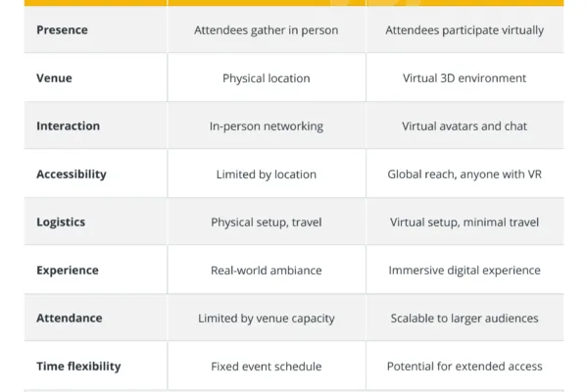Viewport: 588px width, 392px height.
Task: Click the 'Immersive digital experience' cell
Action: pos(465,270)
